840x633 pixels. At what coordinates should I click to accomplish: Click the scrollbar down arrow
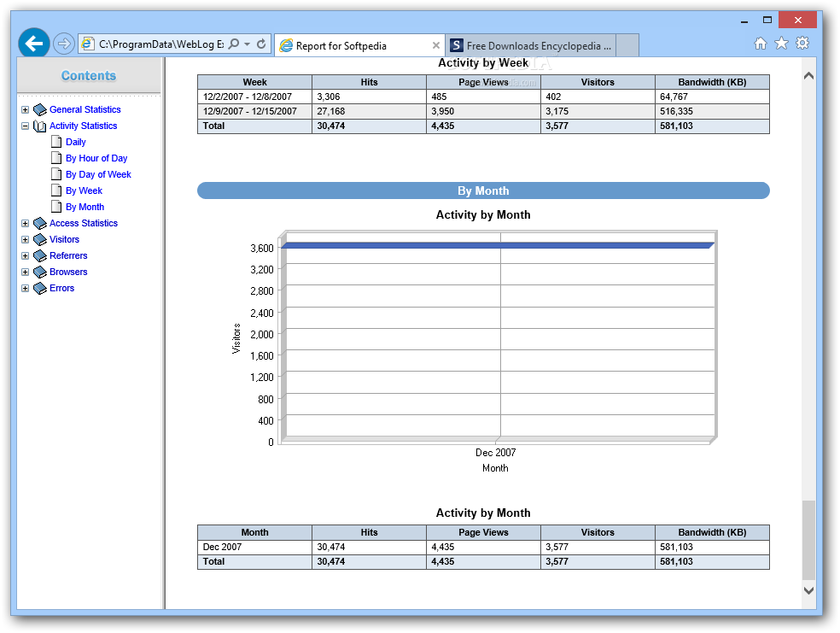(809, 590)
